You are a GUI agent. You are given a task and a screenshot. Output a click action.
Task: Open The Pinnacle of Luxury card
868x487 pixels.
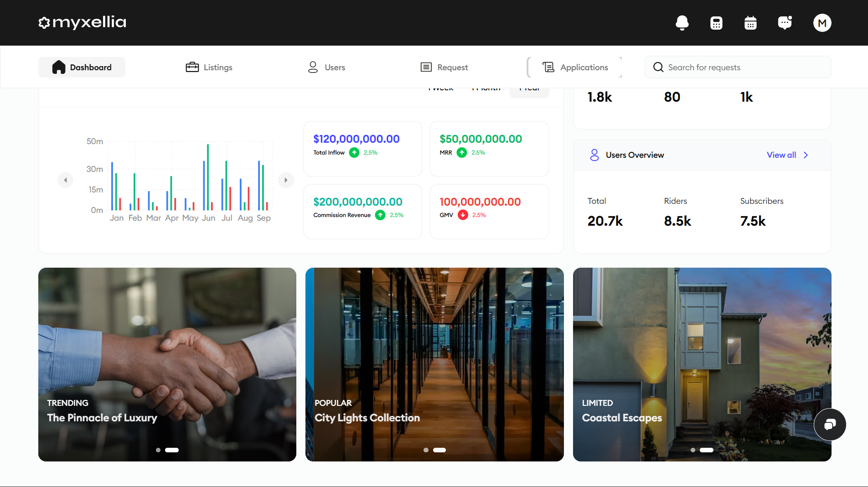[x=167, y=364]
